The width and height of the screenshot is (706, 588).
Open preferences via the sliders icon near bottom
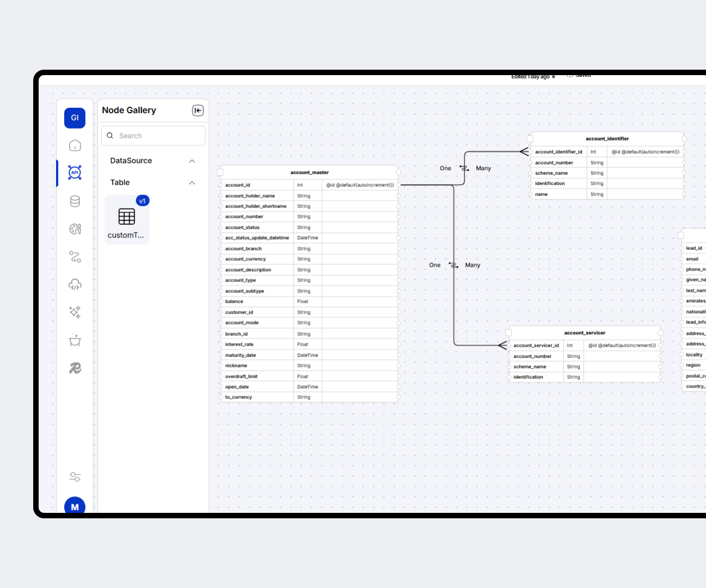[75, 476]
